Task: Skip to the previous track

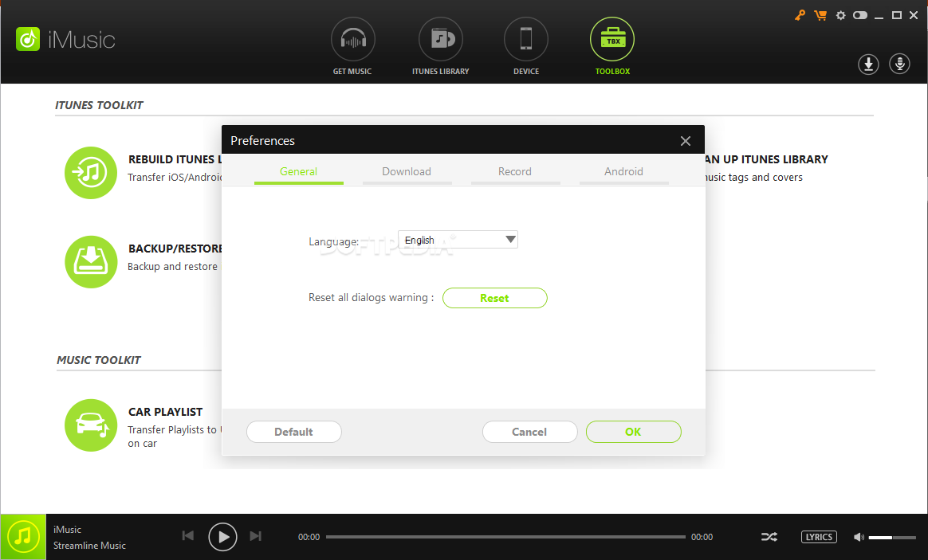Action: tap(188, 536)
